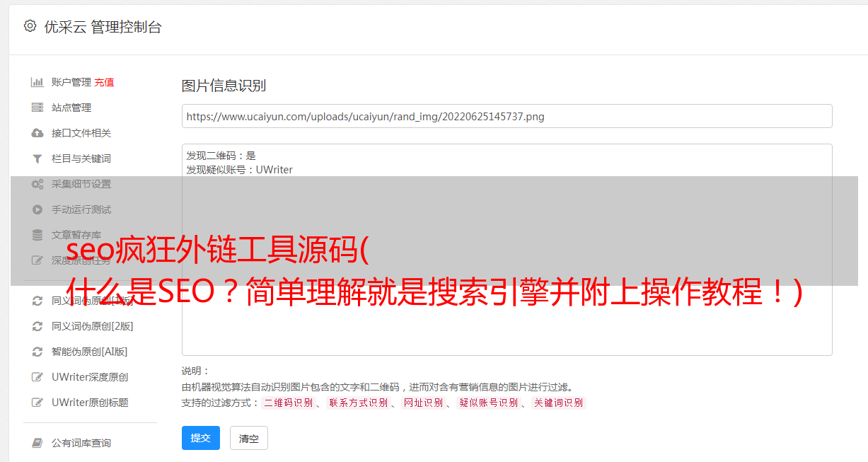Click the 清空 clear button
This screenshot has width=868, height=462.
pos(249,438)
